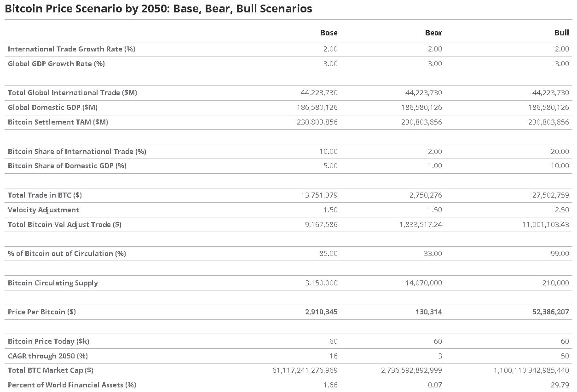The height and width of the screenshot is (392, 577).
Task: Select the Bitcoin Circulating Supply row label
Action: [x=53, y=283]
